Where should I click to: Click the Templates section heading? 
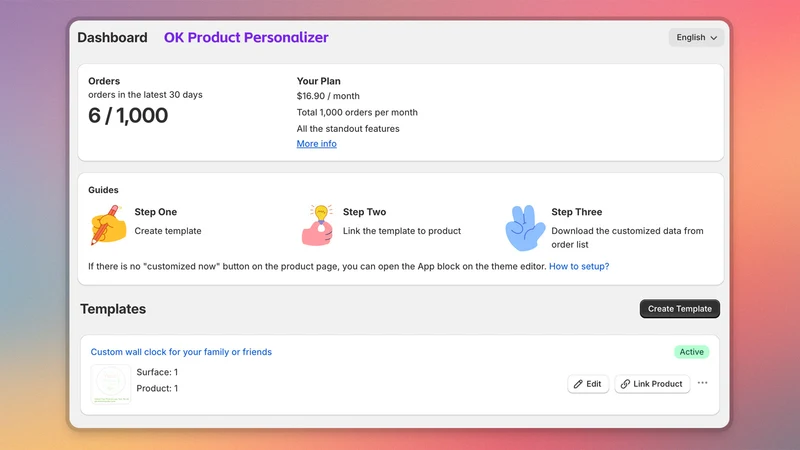(113, 309)
